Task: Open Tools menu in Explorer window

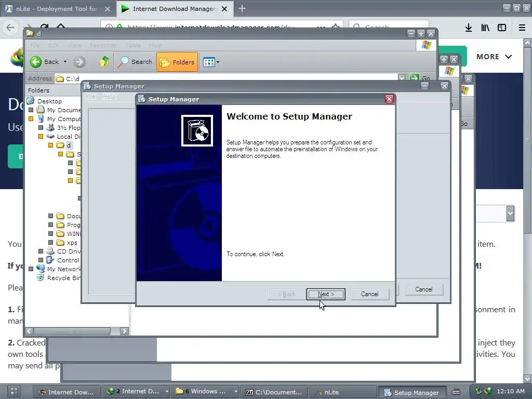Action: [x=132, y=45]
